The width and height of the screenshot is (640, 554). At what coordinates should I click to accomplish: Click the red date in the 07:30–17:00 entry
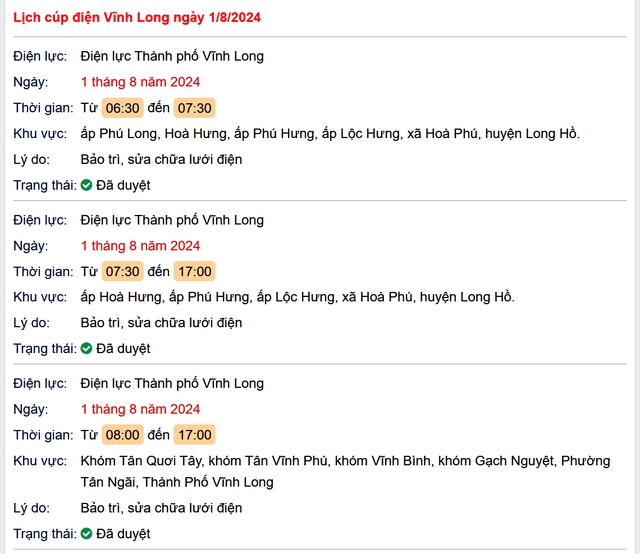(140, 246)
